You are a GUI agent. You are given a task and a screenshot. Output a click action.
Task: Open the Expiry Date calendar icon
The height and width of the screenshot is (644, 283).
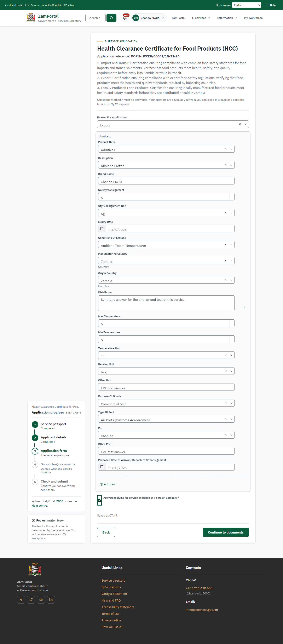(x=102, y=228)
